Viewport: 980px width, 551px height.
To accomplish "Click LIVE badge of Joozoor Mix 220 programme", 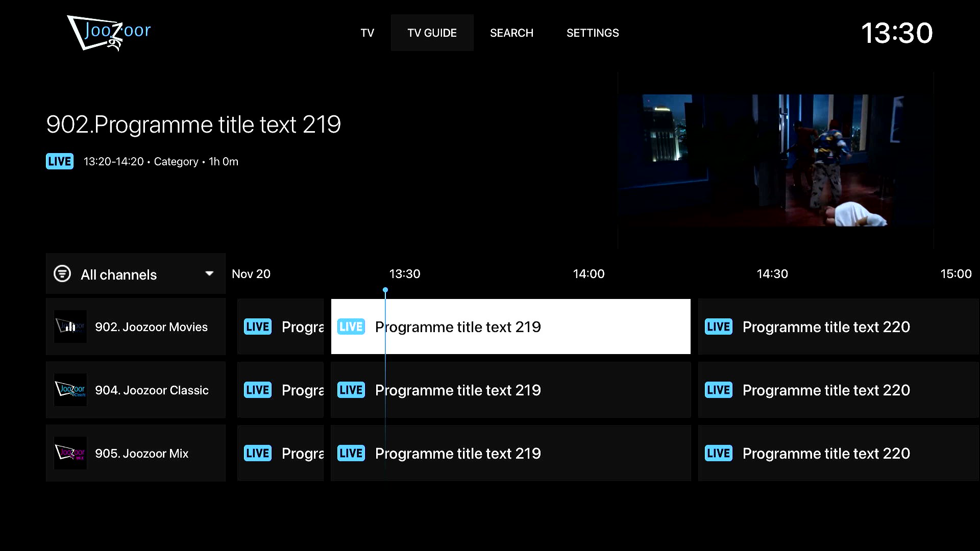I will 719,453.
